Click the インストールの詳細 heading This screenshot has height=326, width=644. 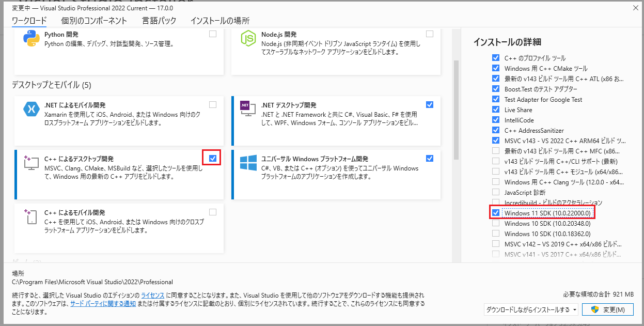coord(507,42)
